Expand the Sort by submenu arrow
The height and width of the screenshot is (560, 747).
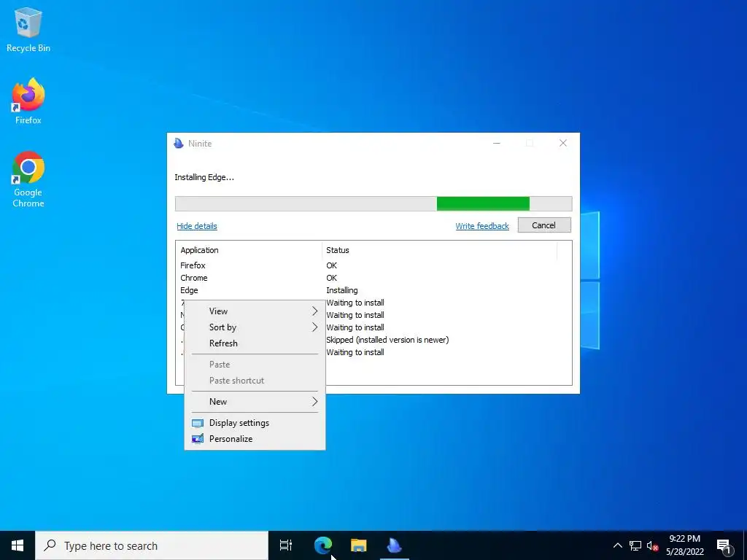314,327
